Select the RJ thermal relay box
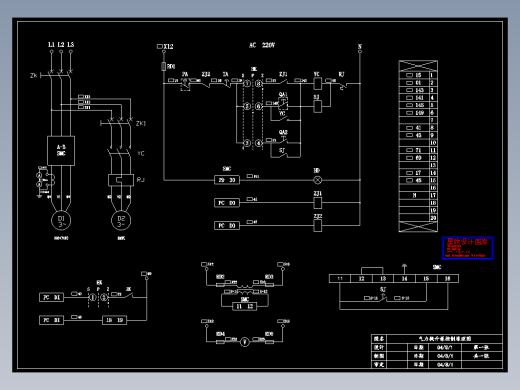 click(x=121, y=180)
